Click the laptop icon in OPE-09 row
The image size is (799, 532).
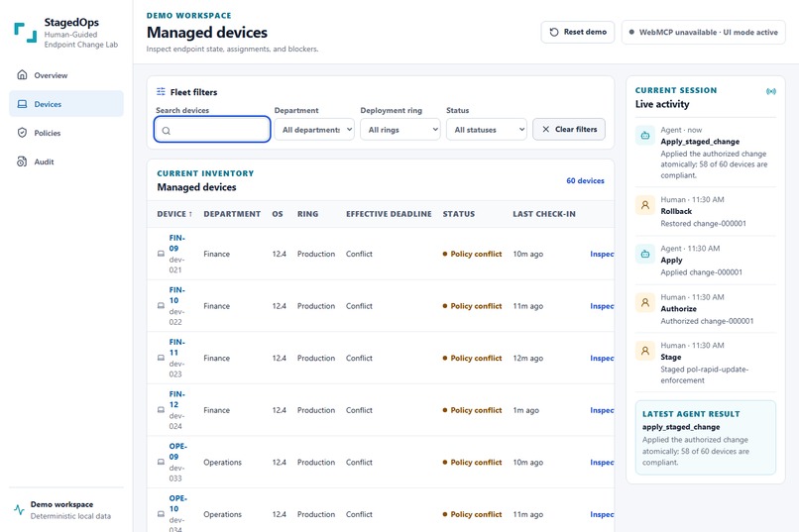161,463
